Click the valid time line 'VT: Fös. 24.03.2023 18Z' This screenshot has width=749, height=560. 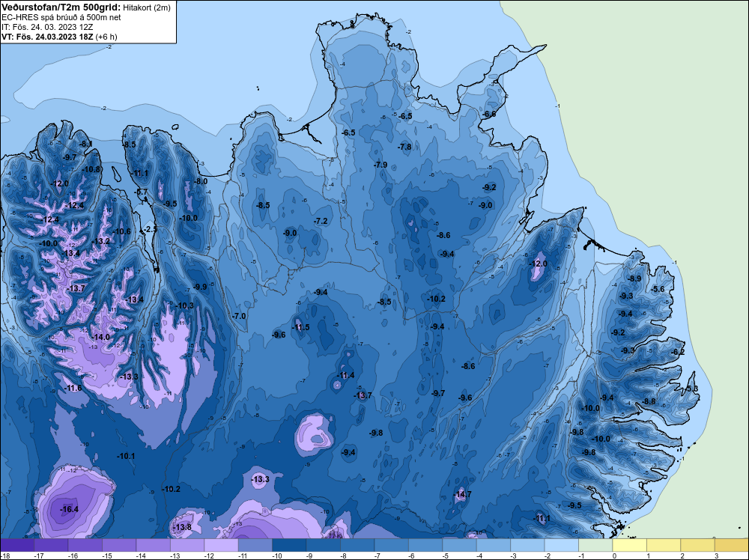pyautogui.click(x=48, y=36)
